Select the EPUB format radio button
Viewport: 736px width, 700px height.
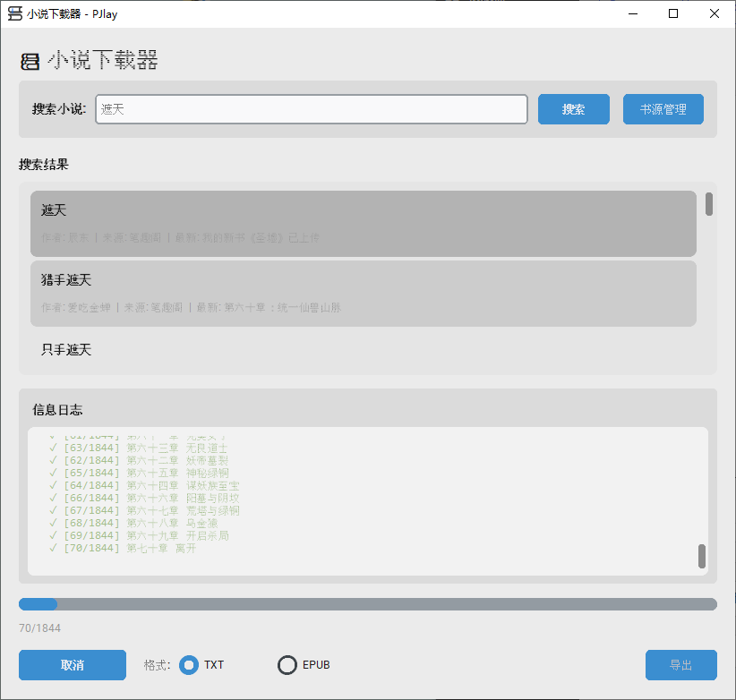click(x=287, y=665)
